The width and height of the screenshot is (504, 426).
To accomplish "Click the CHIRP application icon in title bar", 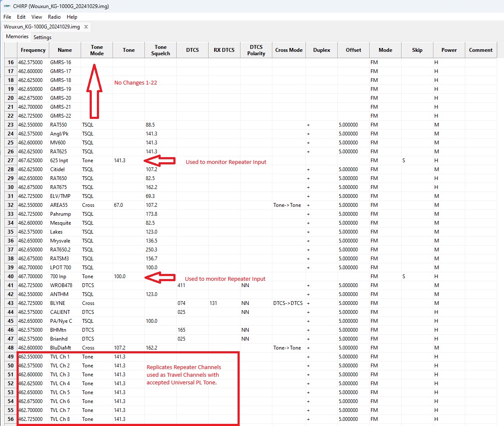I will click(x=6, y=6).
